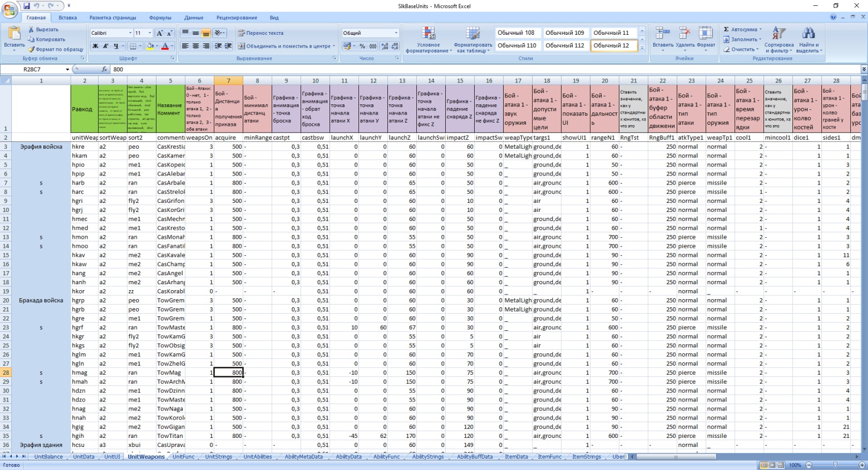868x470 pixels.
Task: Click the Format Painter brush icon
Action: point(32,49)
